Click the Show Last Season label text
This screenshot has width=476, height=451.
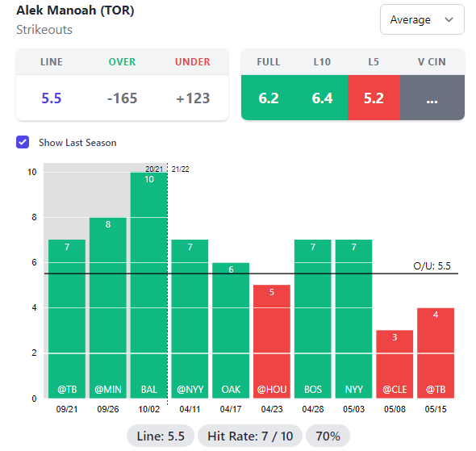pos(77,143)
